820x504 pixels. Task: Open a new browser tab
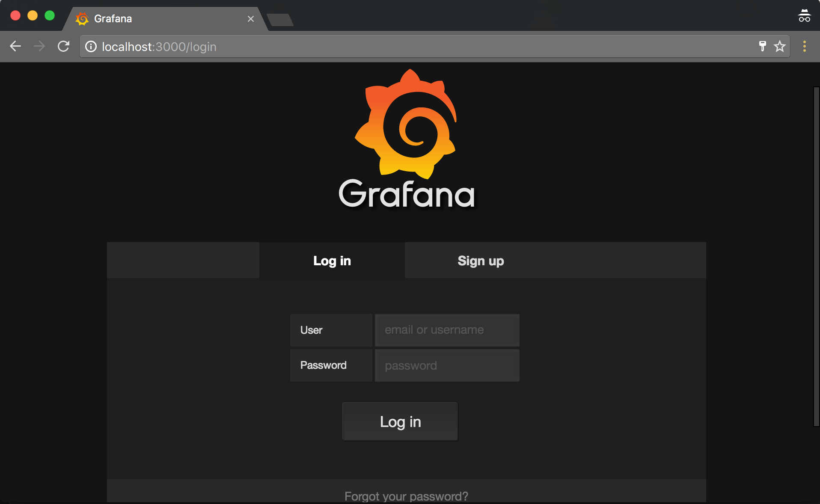point(280,20)
